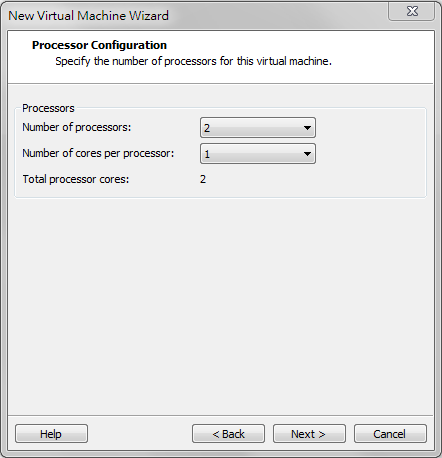Expand the Number of processors dropdown arrow
The image size is (442, 458).
[307, 128]
